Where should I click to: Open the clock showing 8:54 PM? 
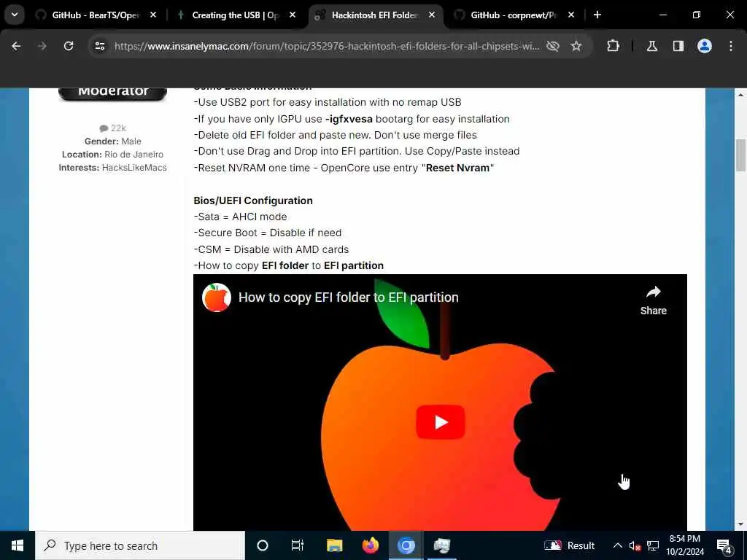pos(684,545)
